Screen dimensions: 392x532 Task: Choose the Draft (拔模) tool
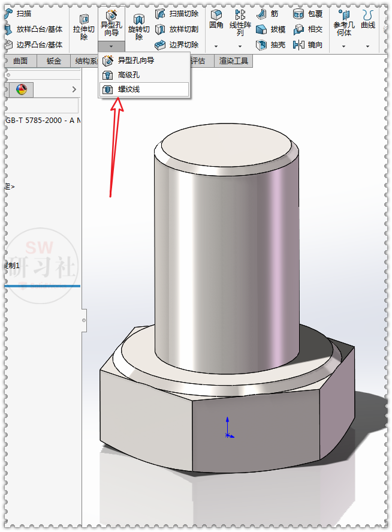(x=270, y=29)
